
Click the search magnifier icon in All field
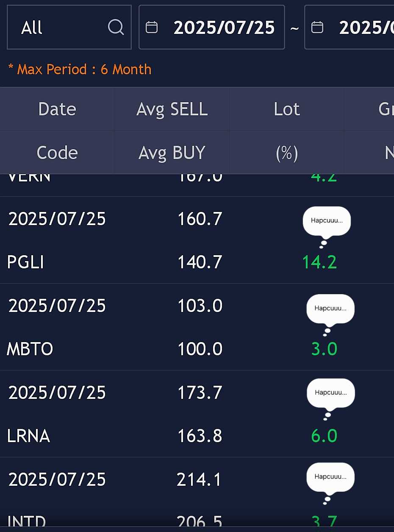click(x=116, y=28)
